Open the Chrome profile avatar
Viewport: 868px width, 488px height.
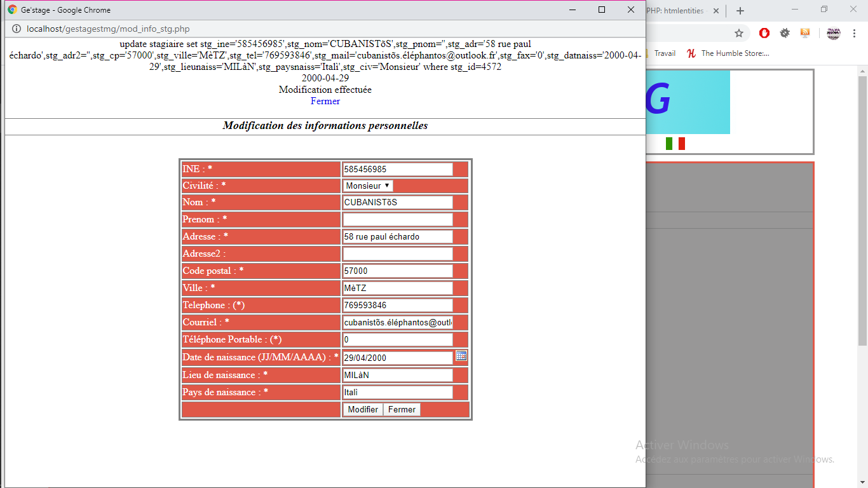point(833,34)
